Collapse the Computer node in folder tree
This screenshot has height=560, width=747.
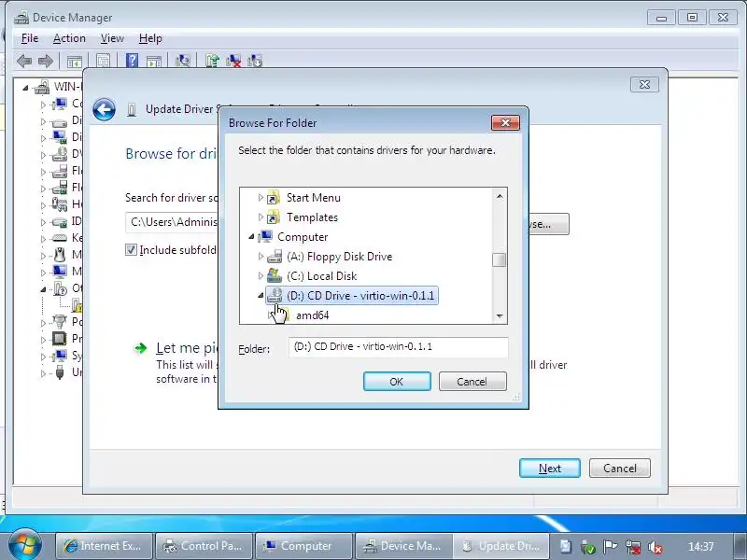(251, 237)
